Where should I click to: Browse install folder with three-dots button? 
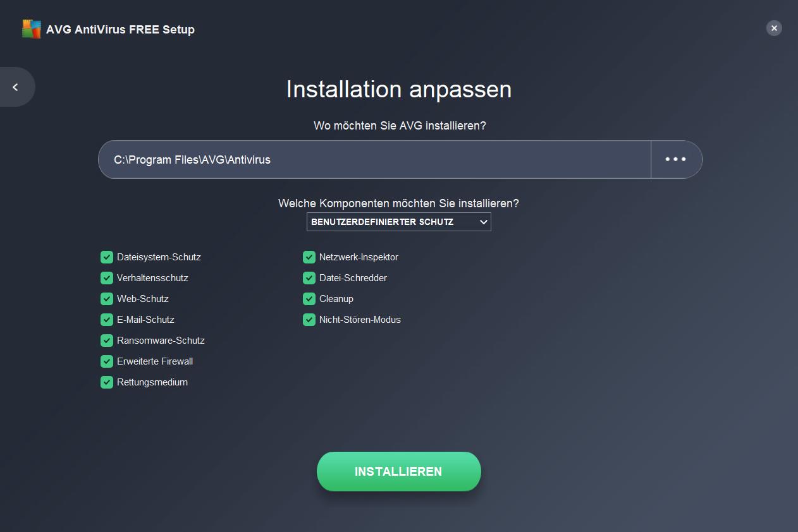(x=676, y=159)
